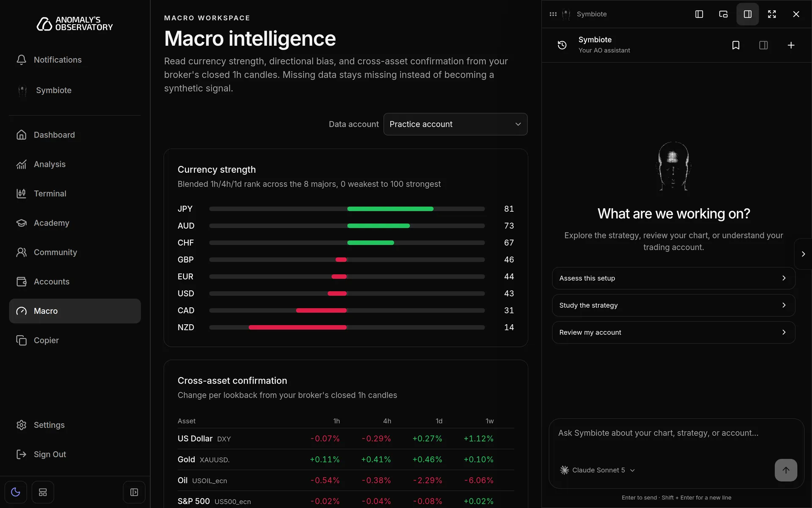Click the NZD currency strength bar
The image size is (812, 508).
pos(347,327)
